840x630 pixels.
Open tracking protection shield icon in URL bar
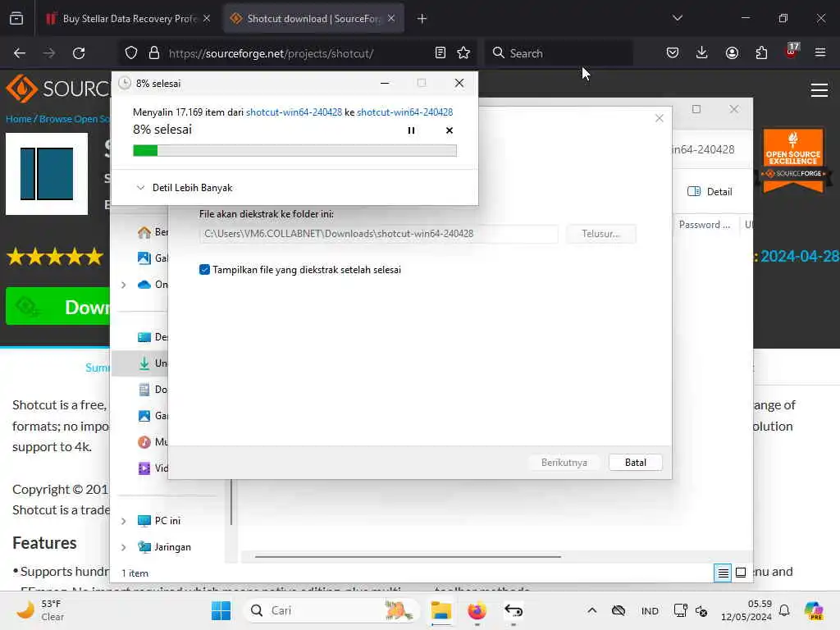coord(131,53)
